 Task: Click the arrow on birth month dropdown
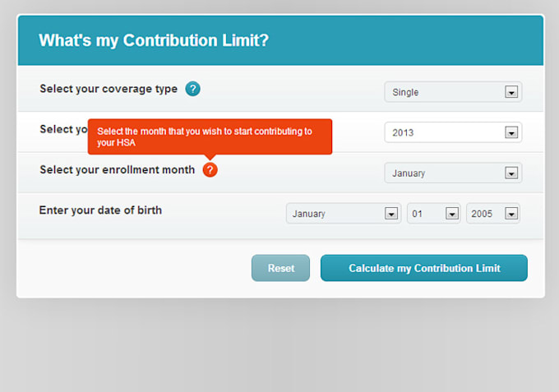(x=391, y=214)
